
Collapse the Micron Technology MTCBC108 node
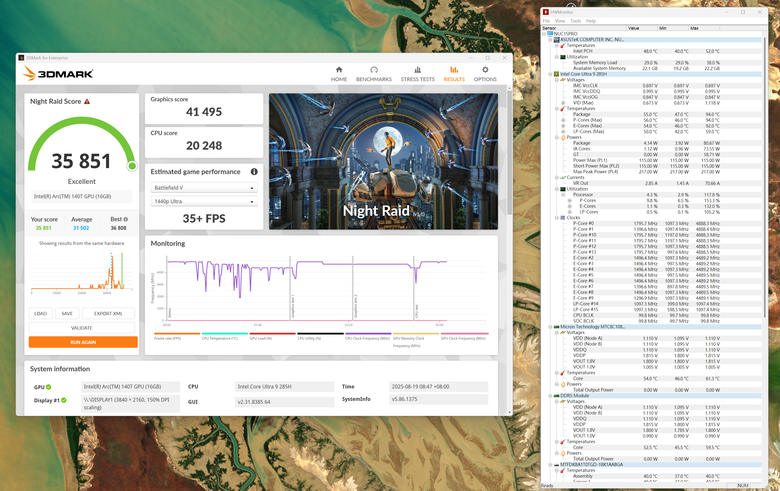pyautogui.click(x=551, y=327)
